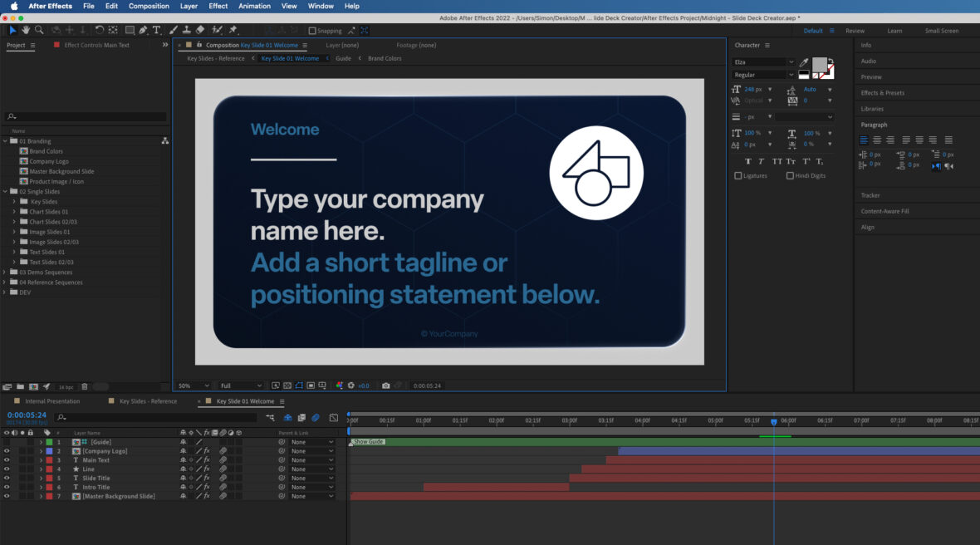Open parent dropdown for Guide layer
The width and height of the screenshot is (980, 545).
pyautogui.click(x=311, y=442)
